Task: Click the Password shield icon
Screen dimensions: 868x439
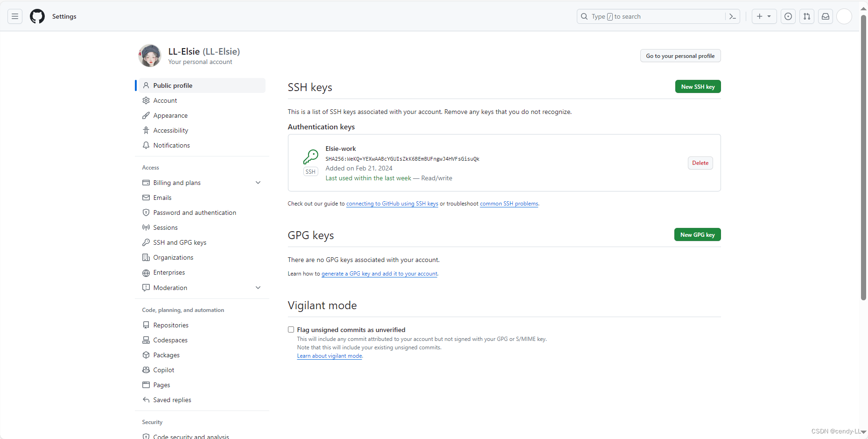Action: point(146,212)
